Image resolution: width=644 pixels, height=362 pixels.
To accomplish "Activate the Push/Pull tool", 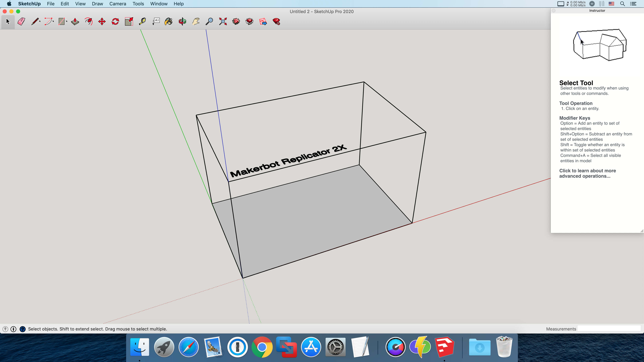I will (75, 22).
